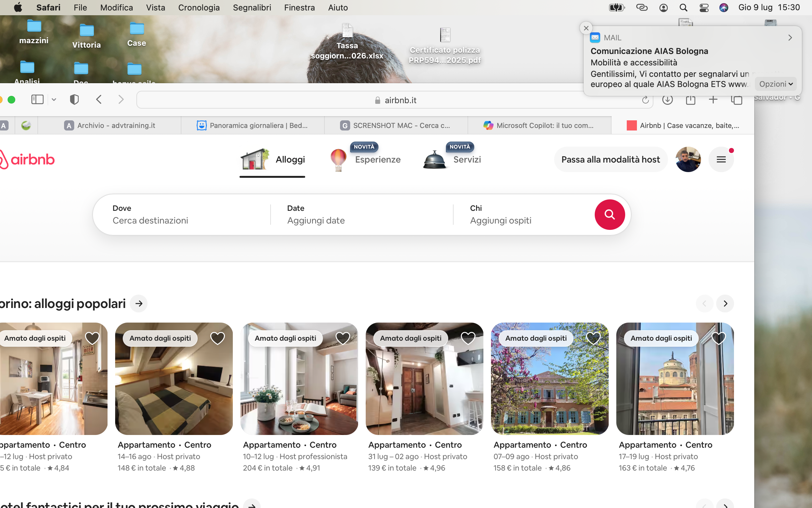Open Certificato polizza pdf file

[445, 46]
